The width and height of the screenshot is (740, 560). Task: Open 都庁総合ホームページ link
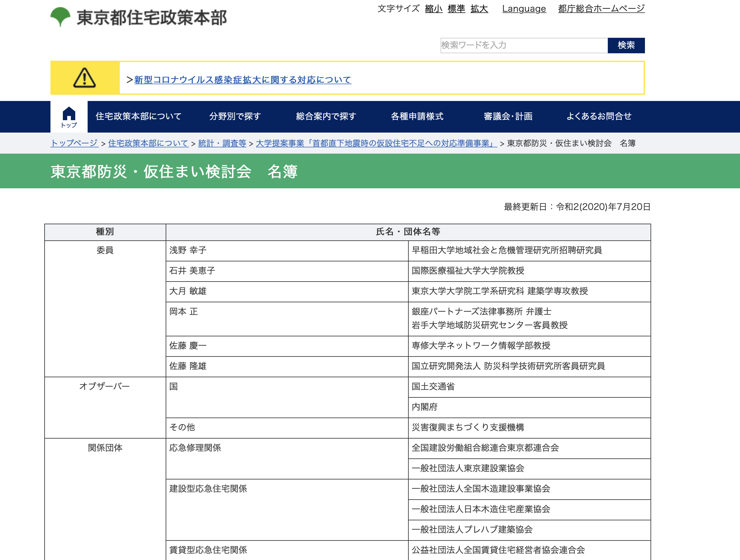[x=601, y=9]
